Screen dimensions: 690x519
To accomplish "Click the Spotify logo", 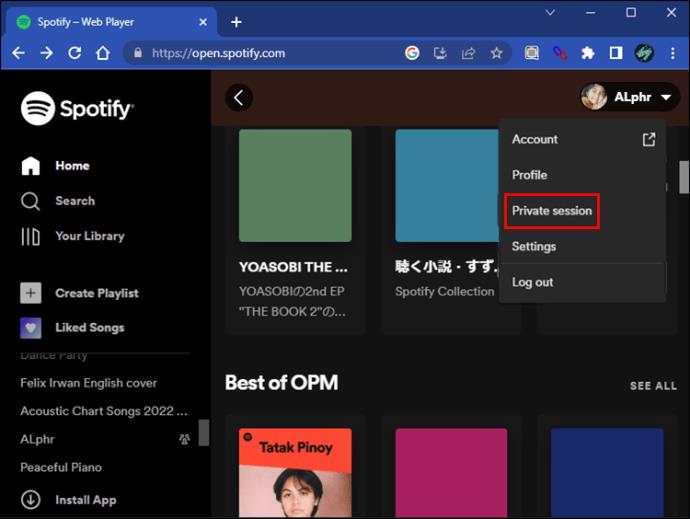I will pyautogui.click(x=77, y=108).
